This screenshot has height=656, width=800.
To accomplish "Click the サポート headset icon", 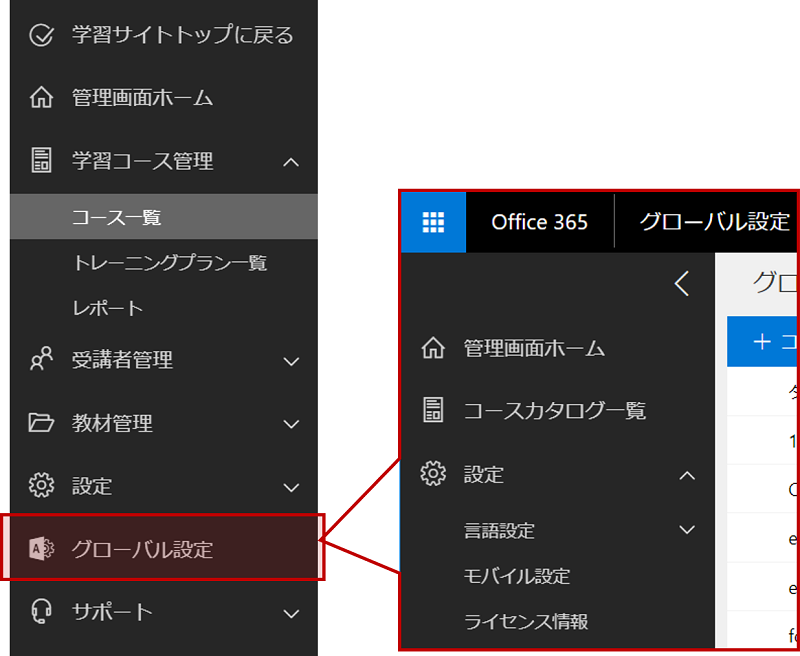I will click(41, 611).
